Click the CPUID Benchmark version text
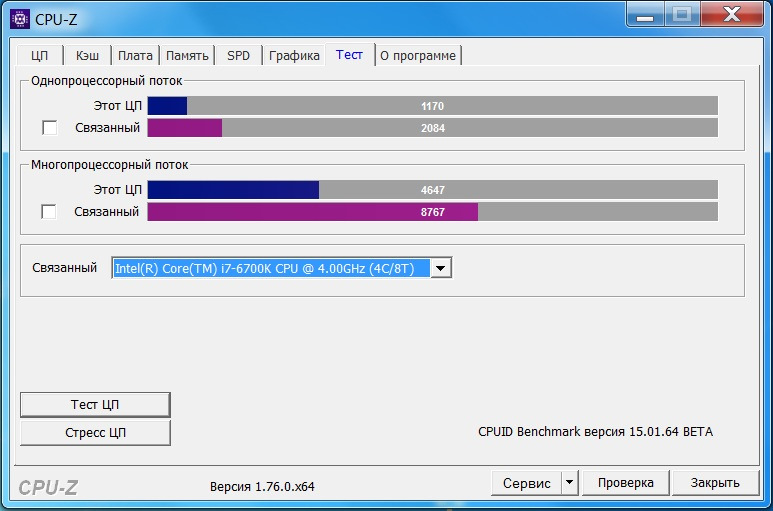The height and width of the screenshot is (511, 773). [x=596, y=432]
